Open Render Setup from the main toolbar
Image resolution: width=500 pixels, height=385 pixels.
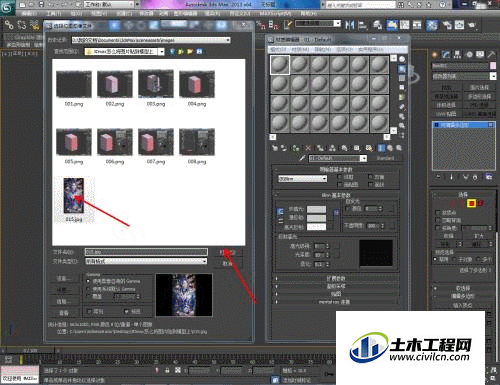447,25
